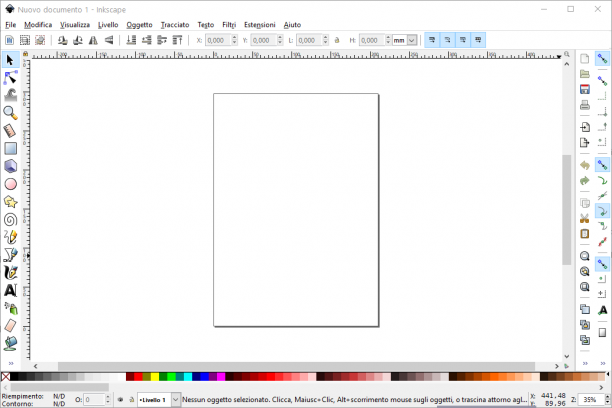Image resolution: width=612 pixels, height=408 pixels.
Task: Open the Oggetto menu
Action: point(139,25)
